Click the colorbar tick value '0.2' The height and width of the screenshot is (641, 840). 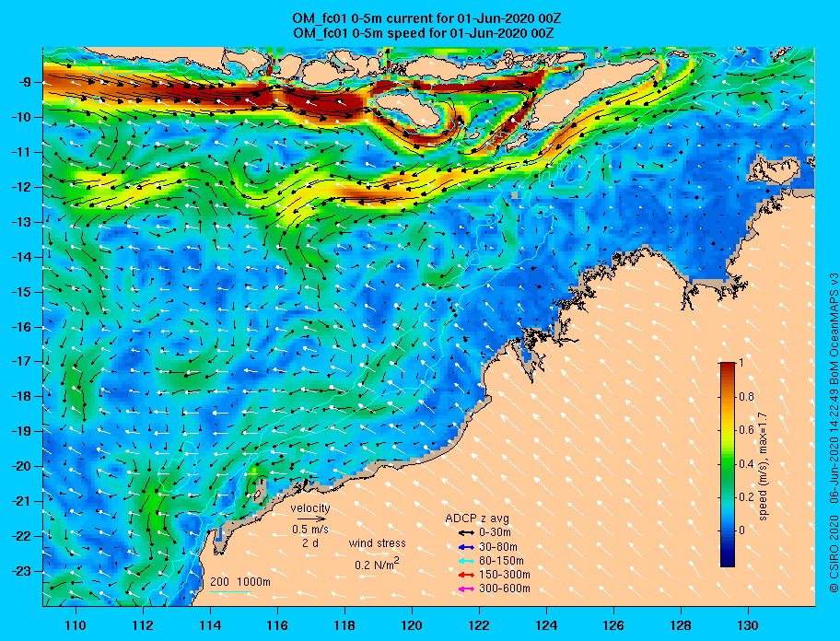click(747, 497)
